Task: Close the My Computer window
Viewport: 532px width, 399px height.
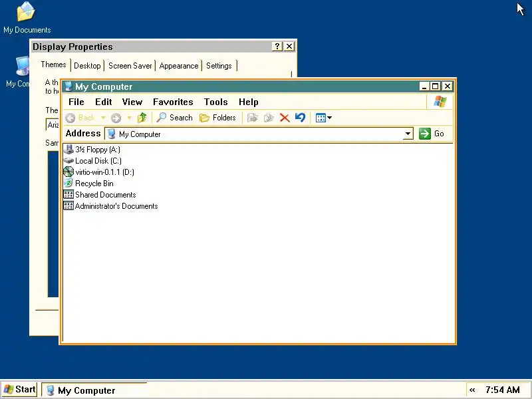Action: coord(448,86)
